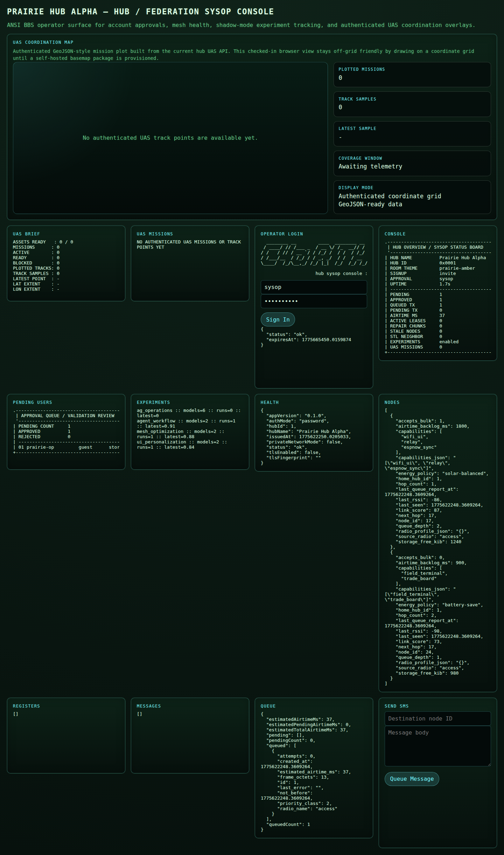This screenshot has height=855, width=504.
Task: Click the PLOTTED TRACKS row in UAS Brief
Action: click(x=36, y=268)
